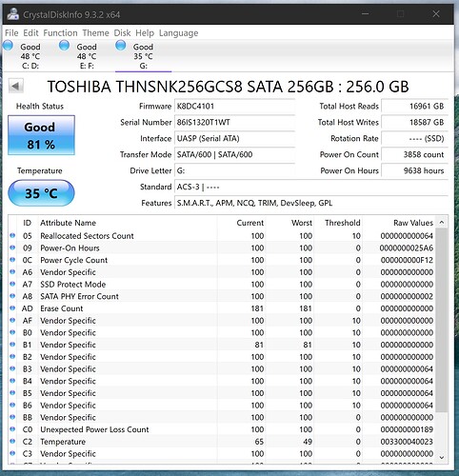Click the Threshold column header

pos(338,223)
